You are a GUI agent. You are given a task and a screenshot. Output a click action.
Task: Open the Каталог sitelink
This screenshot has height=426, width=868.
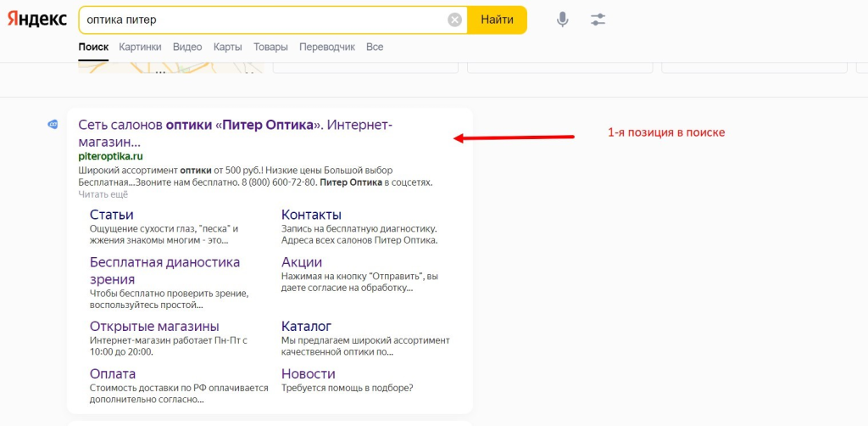click(x=306, y=326)
